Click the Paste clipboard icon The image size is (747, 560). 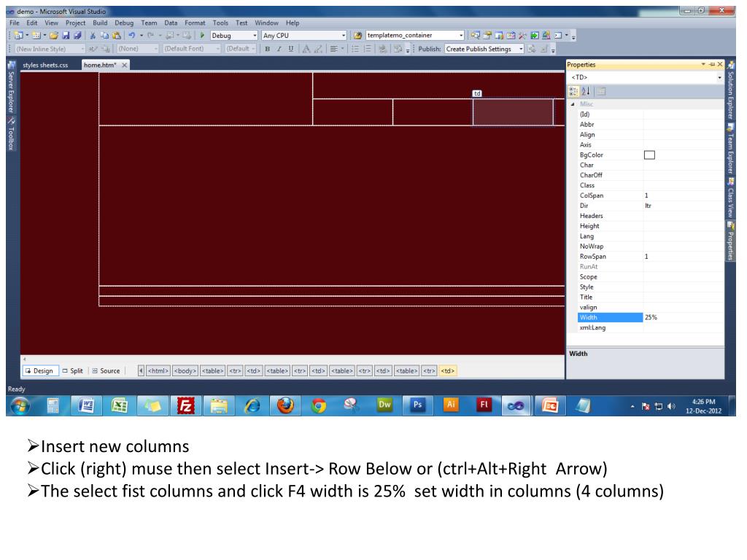(116, 35)
